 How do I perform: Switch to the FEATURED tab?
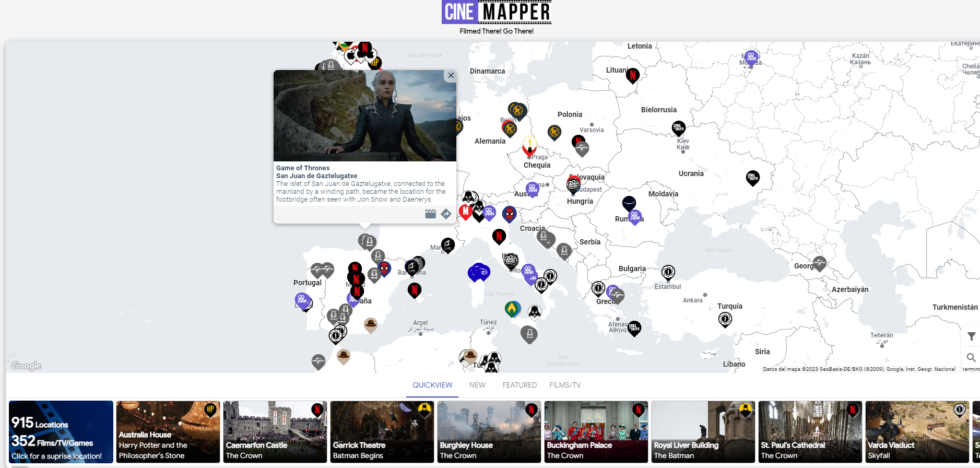(x=519, y=385)
